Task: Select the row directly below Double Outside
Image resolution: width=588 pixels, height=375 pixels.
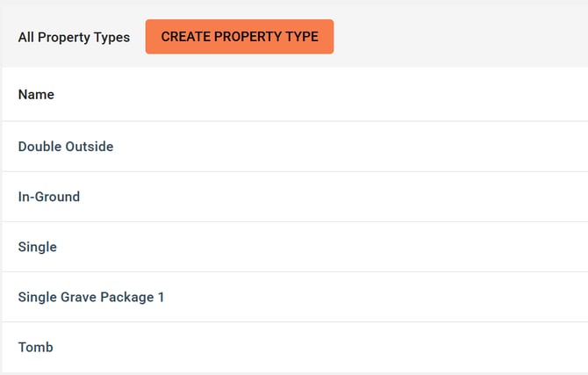Action: coord(49,197)
